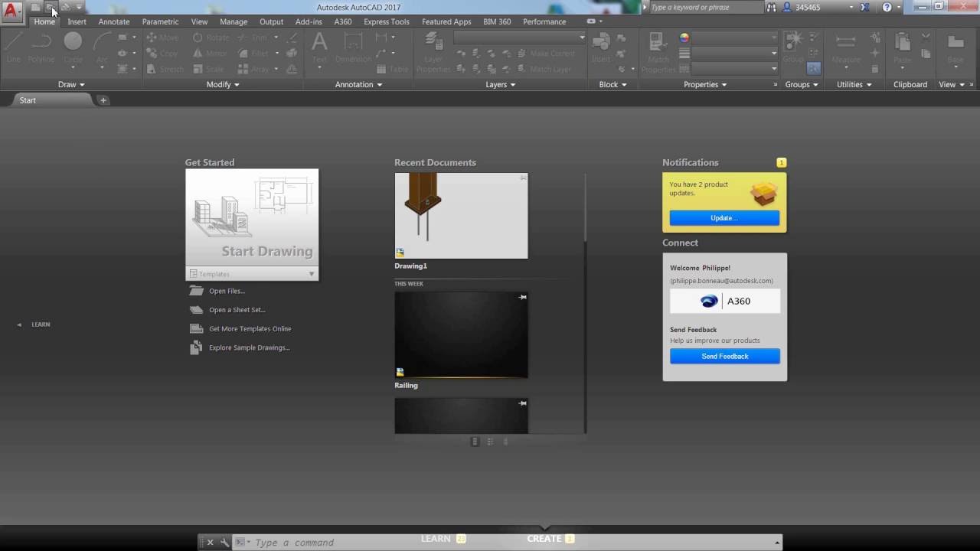Click the Send Feedback button

coord(725,356)
